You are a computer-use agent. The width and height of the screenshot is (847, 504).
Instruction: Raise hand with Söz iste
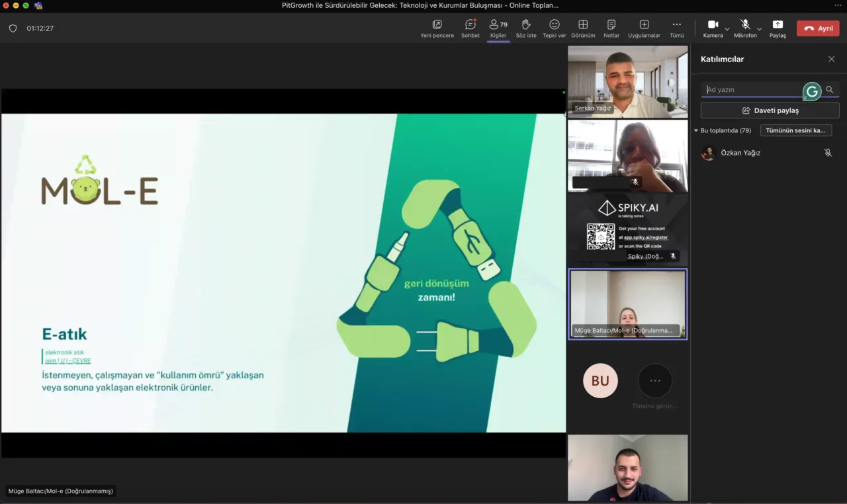(x=526, y=28)
